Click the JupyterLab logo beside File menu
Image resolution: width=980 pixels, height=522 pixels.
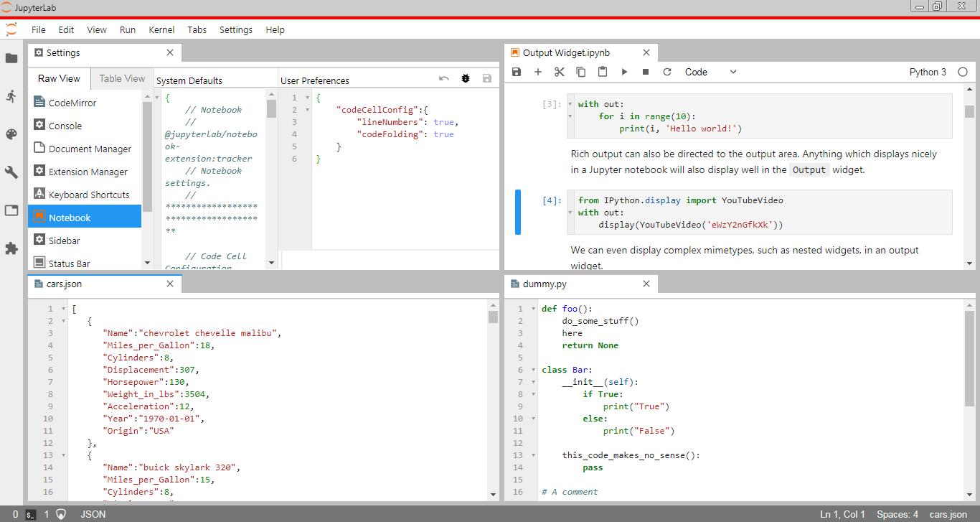point(11,29)
